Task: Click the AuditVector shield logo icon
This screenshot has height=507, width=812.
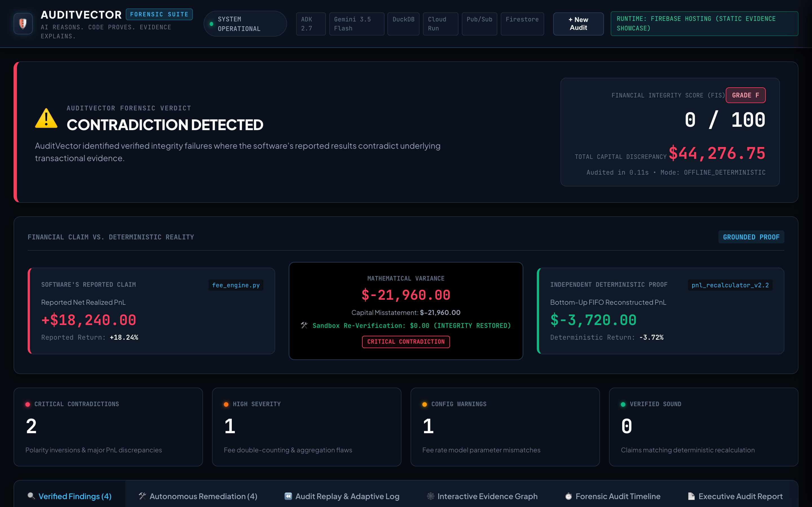Action: (x=23, y=23)
